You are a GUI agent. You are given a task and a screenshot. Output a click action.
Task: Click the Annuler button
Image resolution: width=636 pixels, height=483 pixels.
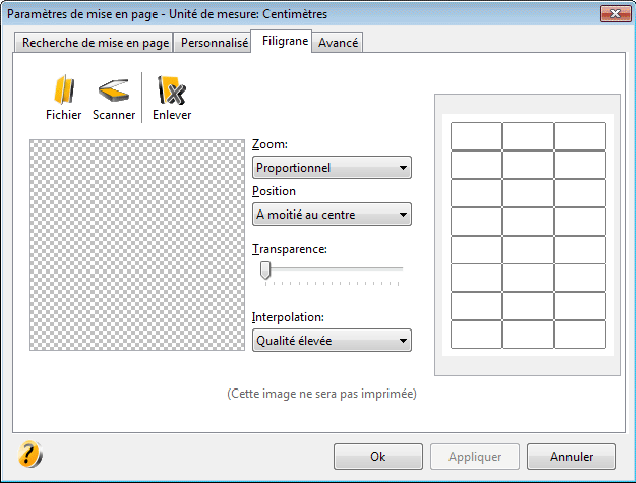point(571,457)
